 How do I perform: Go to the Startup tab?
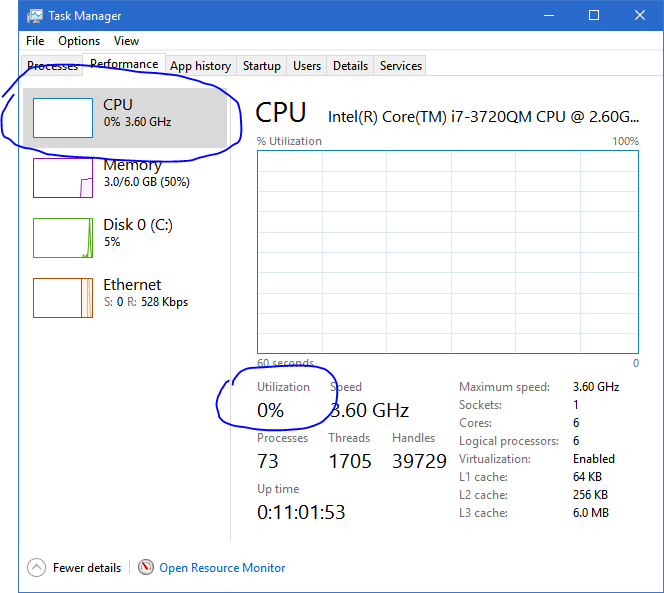tap(261, 66)
